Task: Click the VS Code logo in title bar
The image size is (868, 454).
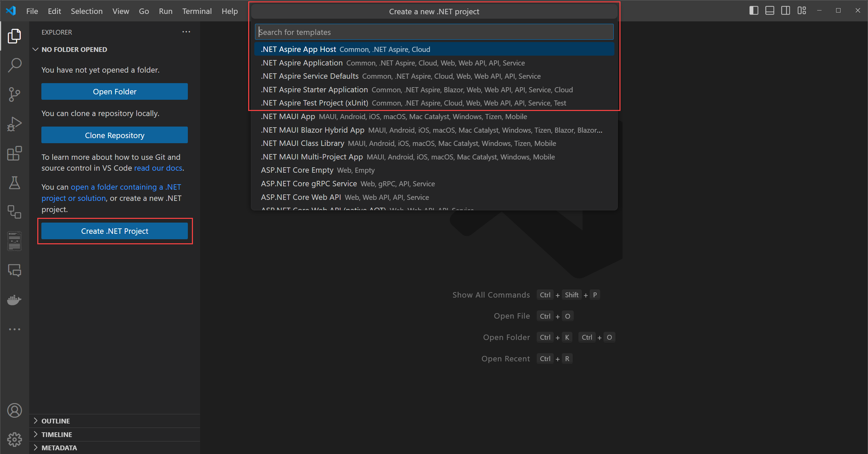Action: pyautogui.click(x=11, y=11)
